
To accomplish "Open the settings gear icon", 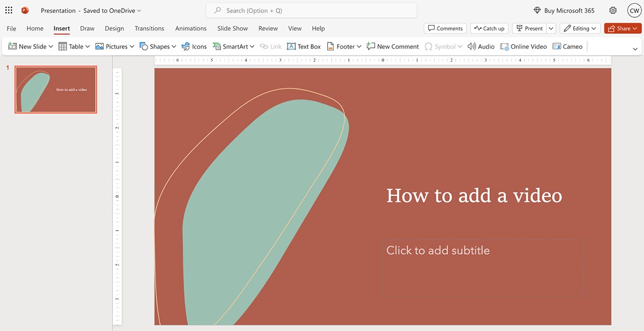I will (613, 10).
